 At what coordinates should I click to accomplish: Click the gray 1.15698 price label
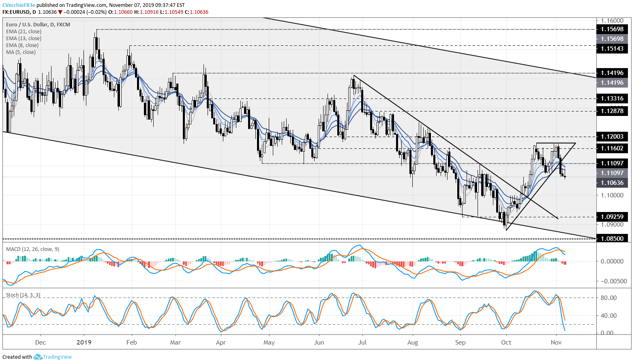[612, 39]
